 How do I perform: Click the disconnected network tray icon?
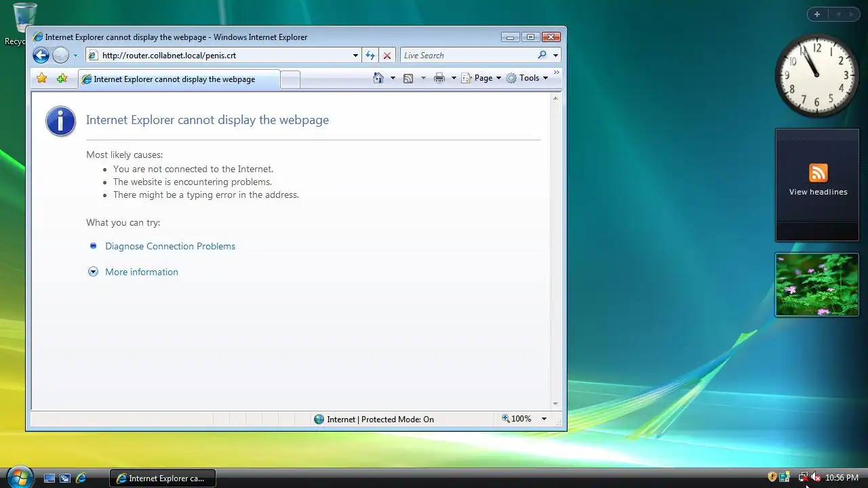(803, 477)
